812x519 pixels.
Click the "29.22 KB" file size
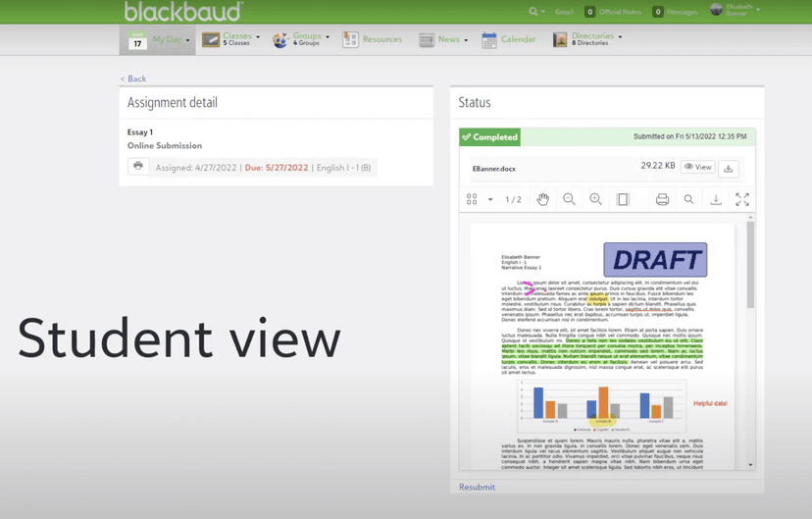658,166
